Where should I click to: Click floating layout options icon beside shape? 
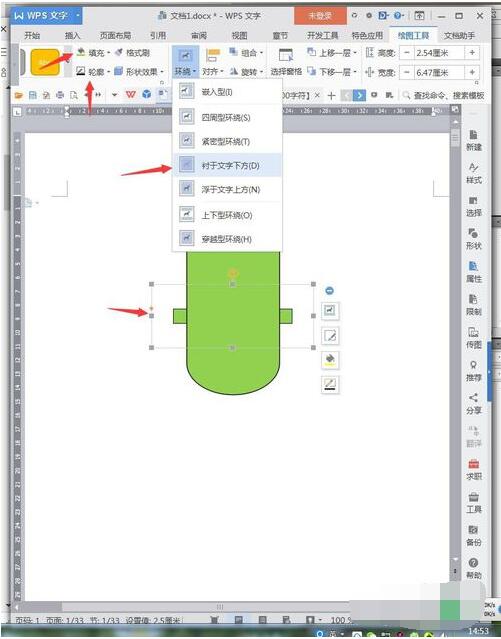[x=330, y=311]
